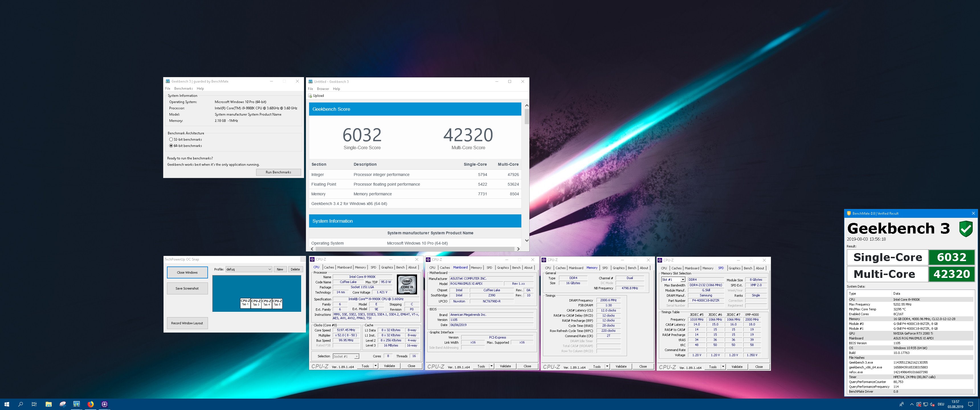This screenshot has width=980, height=410.
Task: Select CPU-Z Tab 5 thumbnail in OC Snap layout
Action: 277,303
